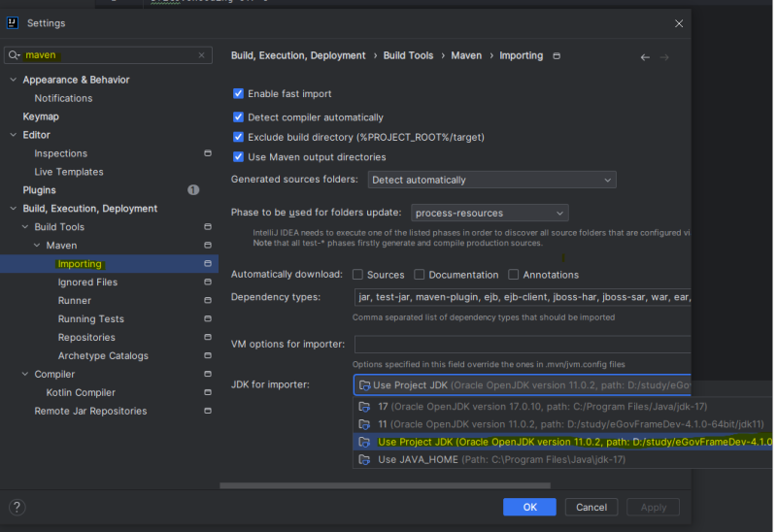
Task: Click the IntelliJ IDEA logo in title bar
Action: coord(13,22)
